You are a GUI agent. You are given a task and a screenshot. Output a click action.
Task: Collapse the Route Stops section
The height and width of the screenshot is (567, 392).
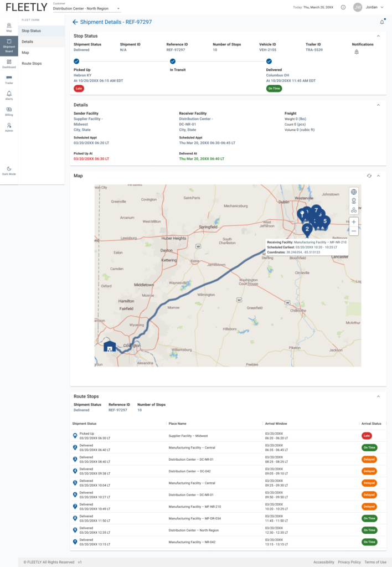pyautogui.click(x=379, y=396)
